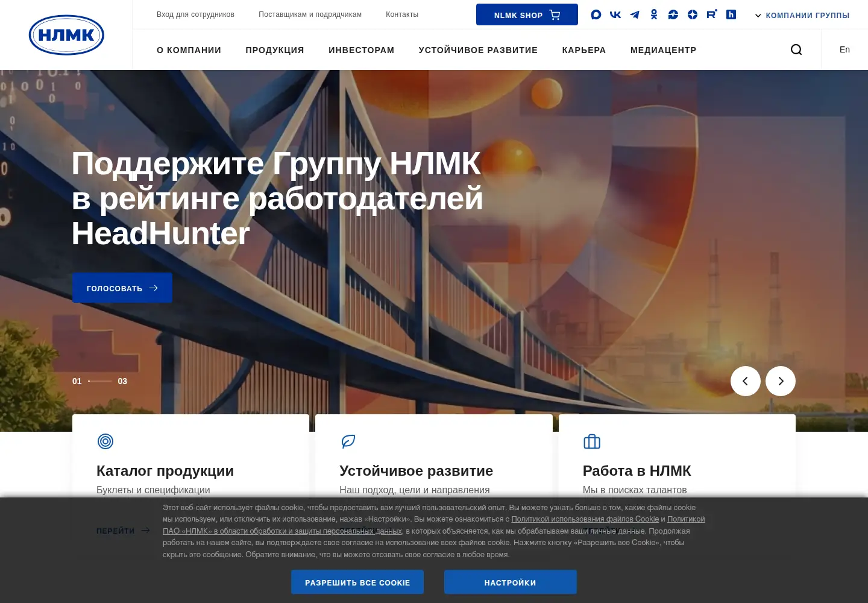Open the Контакты link
The height and width of the screenshot is (603, 868).
[402, 14]
